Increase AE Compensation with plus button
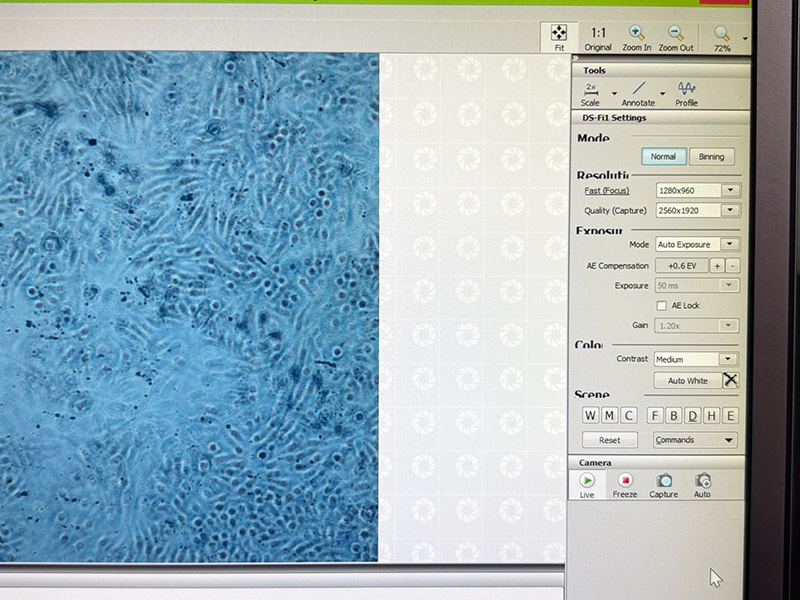The image size is (800, 600). coord(717,266)
